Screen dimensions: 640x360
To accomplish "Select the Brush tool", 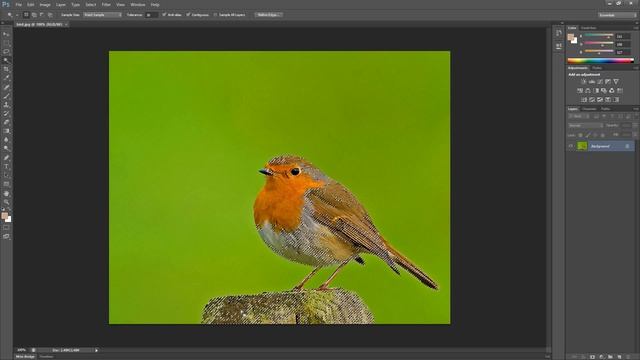I will click(6, 96).
